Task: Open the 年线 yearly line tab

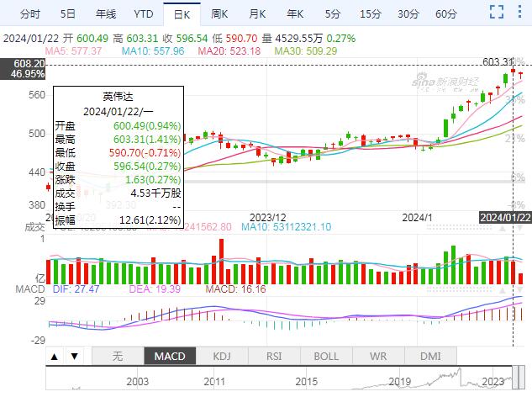Action: tap(105, 14)
